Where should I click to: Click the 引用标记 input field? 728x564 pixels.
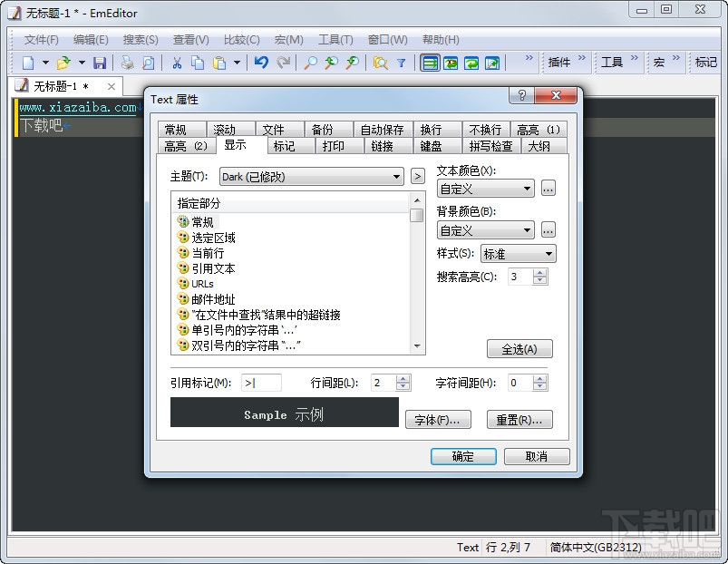tap(261, 382)
